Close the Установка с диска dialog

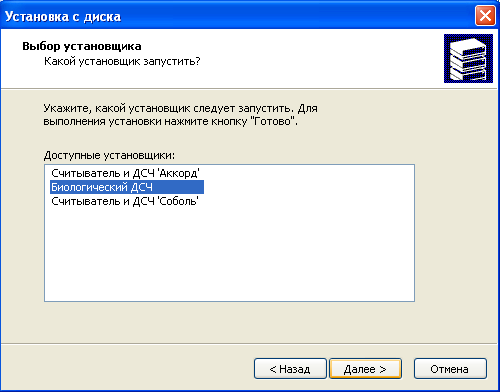[x=485, y=15]
